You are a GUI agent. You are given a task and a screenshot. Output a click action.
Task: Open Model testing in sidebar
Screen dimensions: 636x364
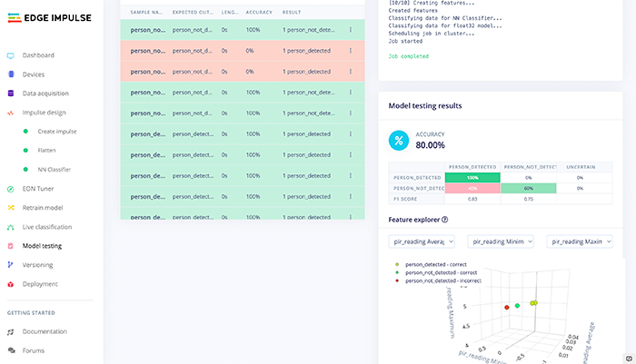(x=42, y=246)
